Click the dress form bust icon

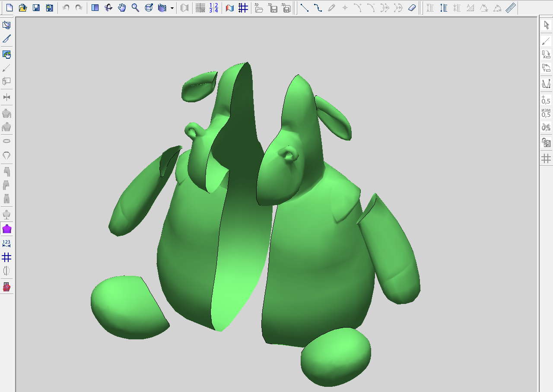(6, 214)
